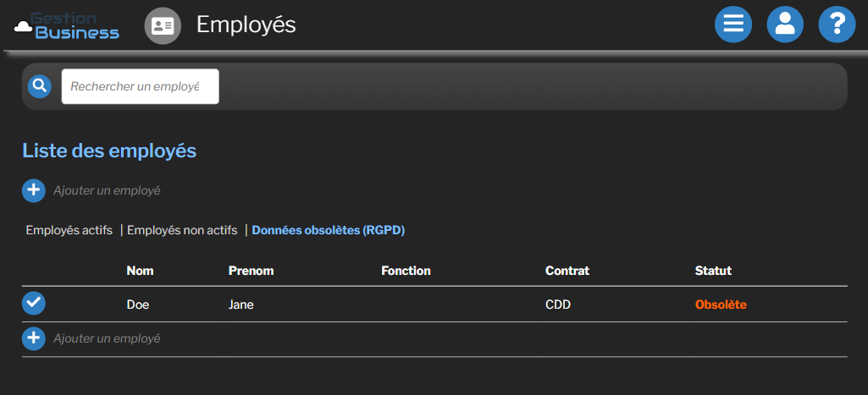Sort by the Nom column header

[x=140, y=271]
